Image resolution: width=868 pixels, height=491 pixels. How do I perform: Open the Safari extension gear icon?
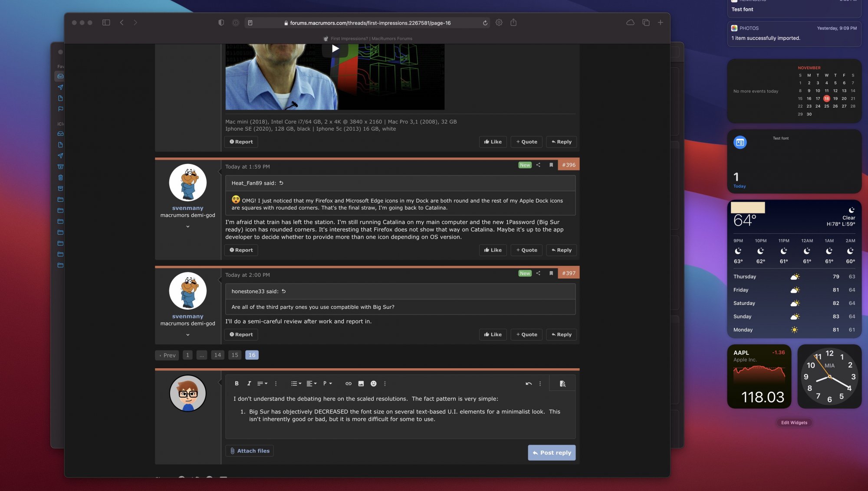(x=499, y=23)
